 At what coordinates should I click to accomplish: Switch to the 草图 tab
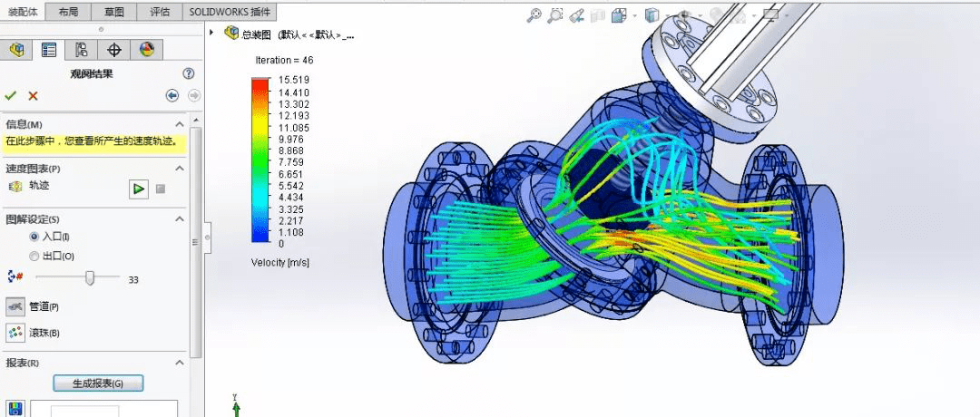[x=116, y=12]
